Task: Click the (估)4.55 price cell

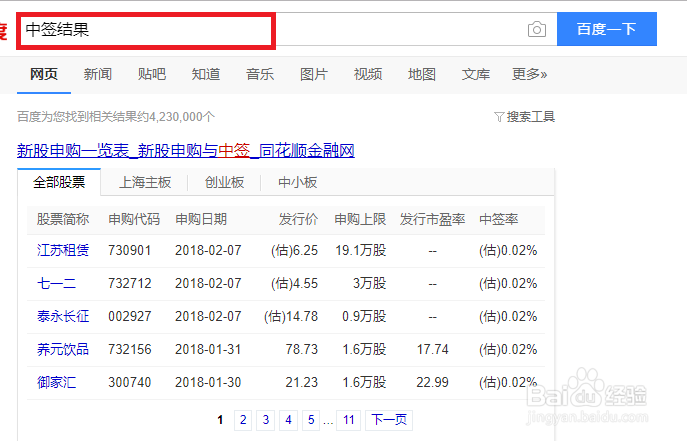Action: pyautogui.click(x=294, y=283)
